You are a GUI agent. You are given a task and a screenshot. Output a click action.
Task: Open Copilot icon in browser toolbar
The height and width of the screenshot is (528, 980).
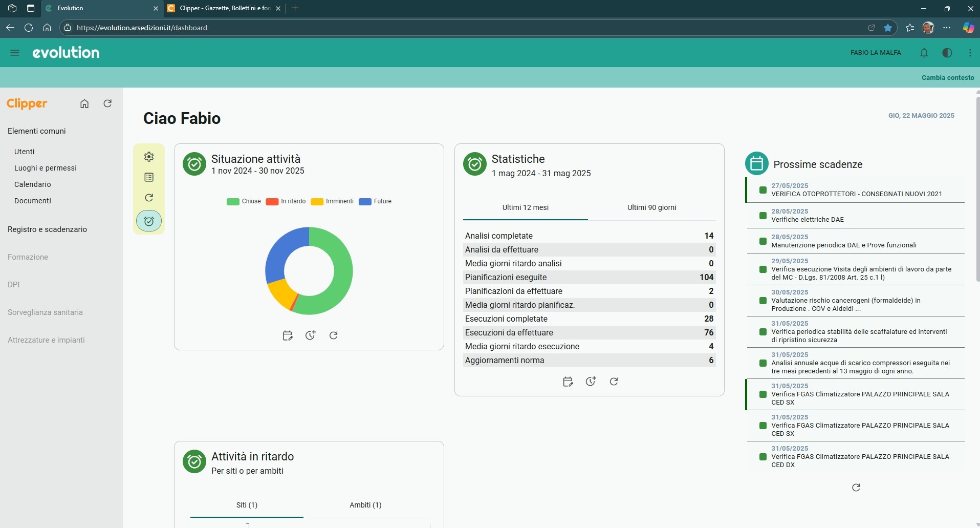[x=968, y=28]
